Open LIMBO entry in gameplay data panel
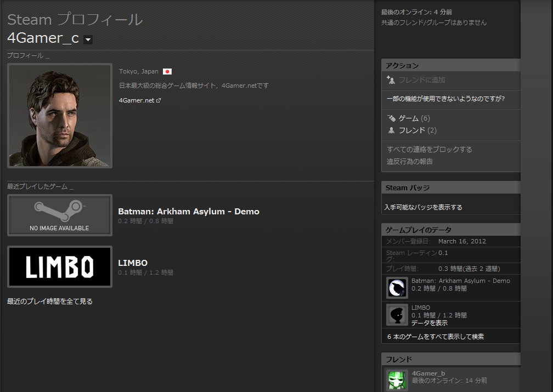Screen dimensions: 553x392 coord(420,308)
